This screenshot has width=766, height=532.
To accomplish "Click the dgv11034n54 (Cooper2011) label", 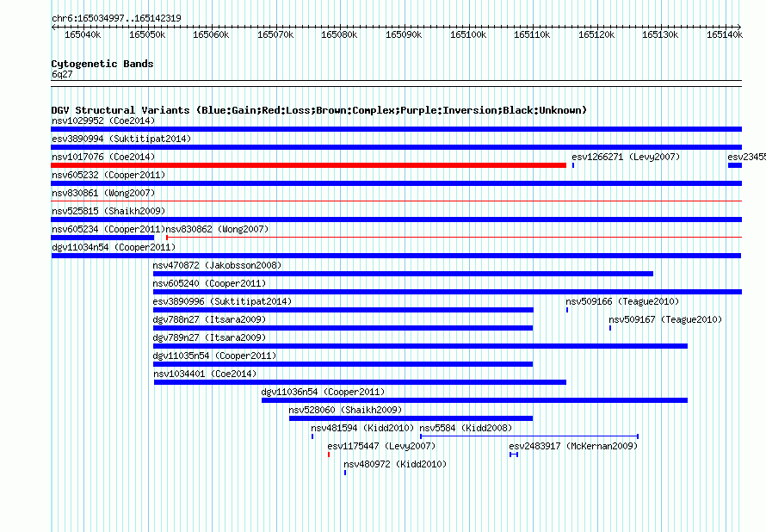I will (x=114, y=247).
